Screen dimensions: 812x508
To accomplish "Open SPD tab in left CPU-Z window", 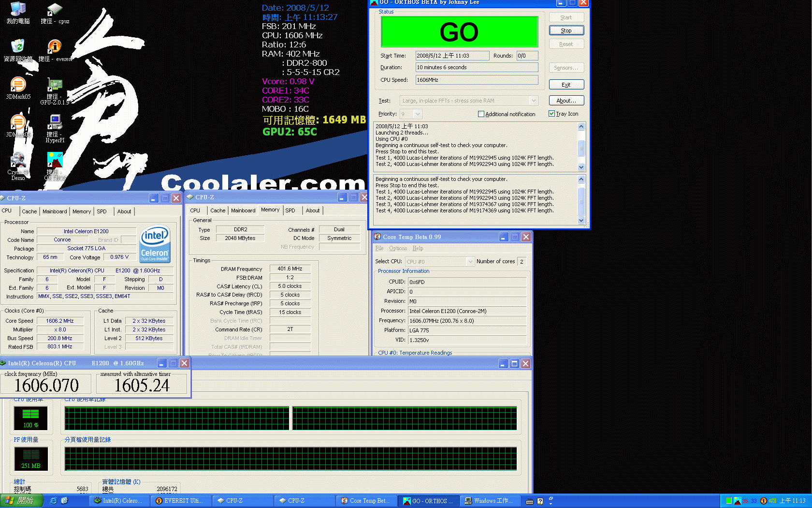I will point(101,211).
